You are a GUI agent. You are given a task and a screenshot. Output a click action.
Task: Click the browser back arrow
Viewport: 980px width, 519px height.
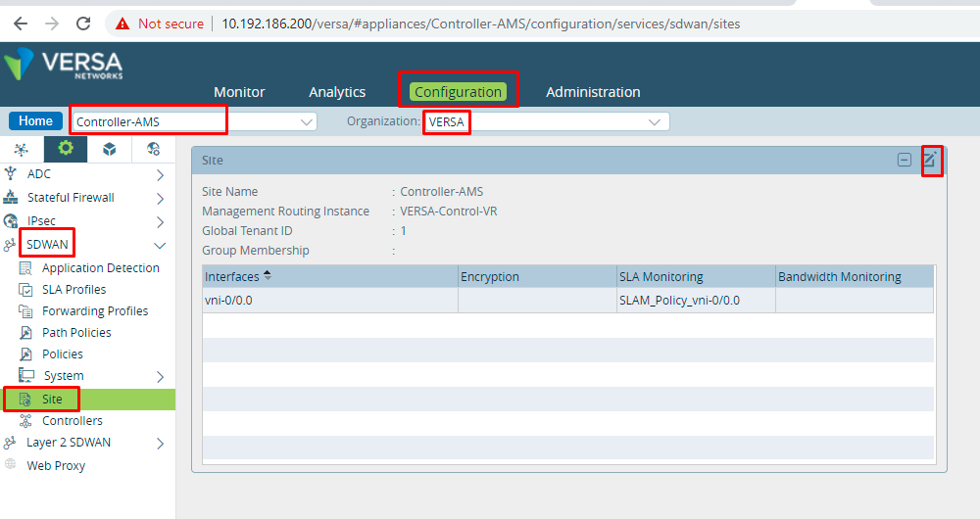[x=21, y=24]
